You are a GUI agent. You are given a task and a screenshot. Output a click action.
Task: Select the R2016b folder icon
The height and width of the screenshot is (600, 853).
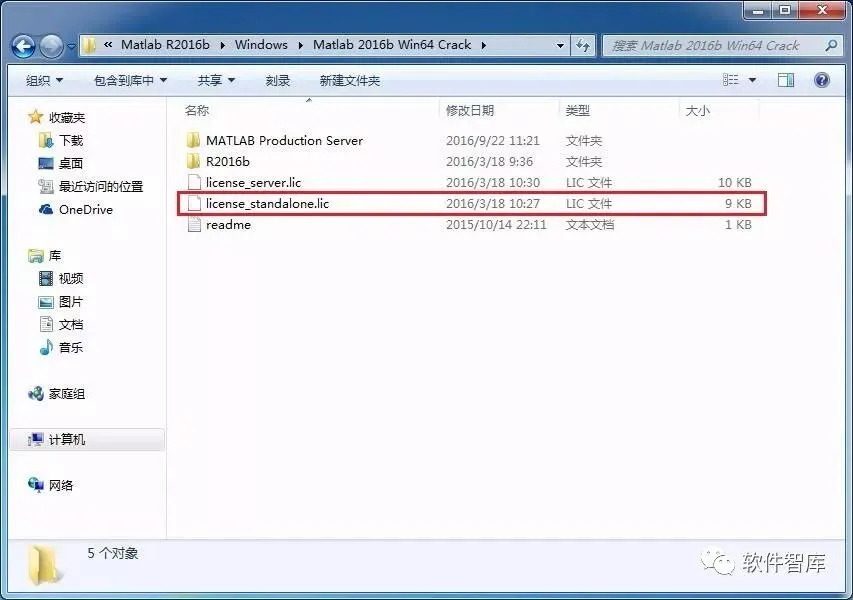(193, 161)
